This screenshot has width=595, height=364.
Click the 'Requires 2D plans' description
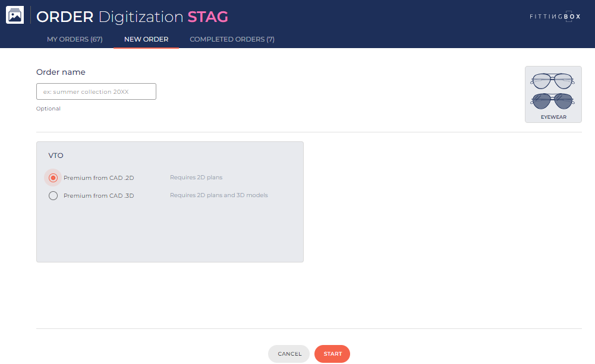coord(196,178)
